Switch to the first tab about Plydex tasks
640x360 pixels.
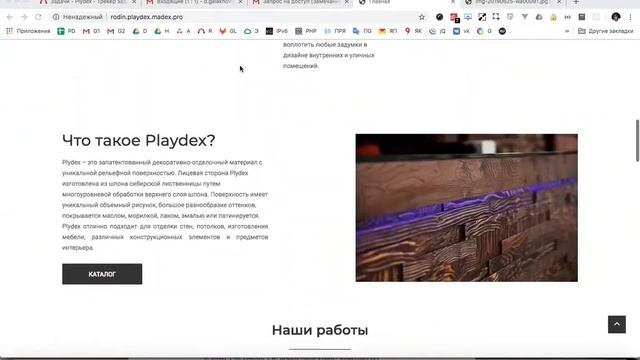(x=84, y=2)
